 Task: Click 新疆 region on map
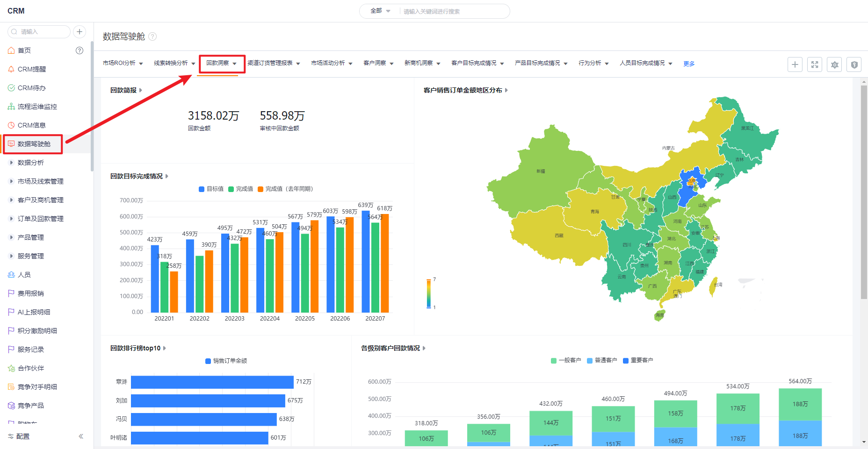click(x=541, y=171)
